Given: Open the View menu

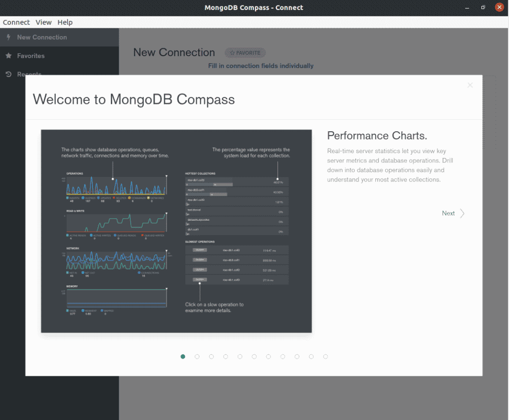Looking at the screenshot, I should (x=44, y=22).
